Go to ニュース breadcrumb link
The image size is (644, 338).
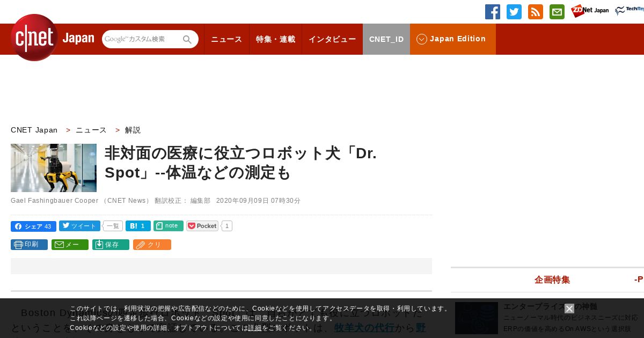(91, 130)
